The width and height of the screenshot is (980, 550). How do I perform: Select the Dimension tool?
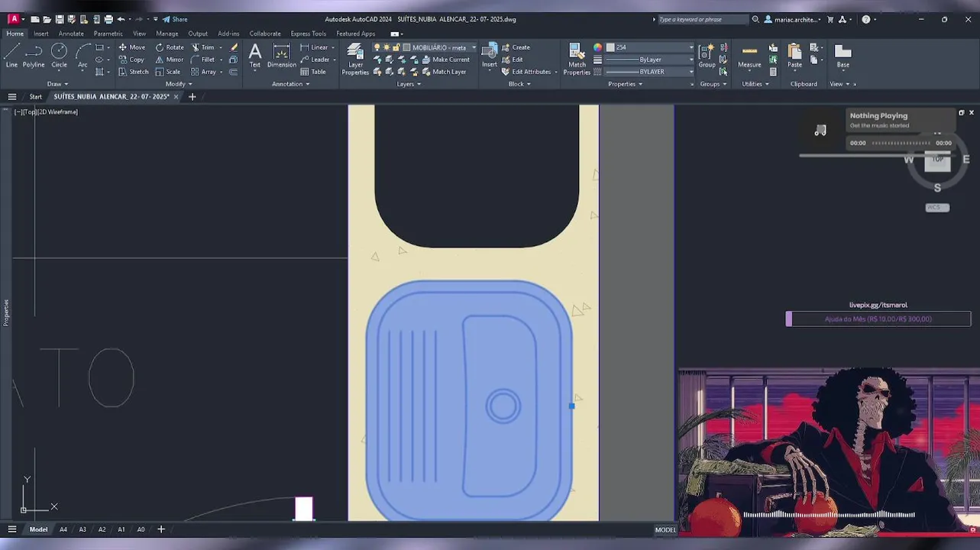point(281,56)
